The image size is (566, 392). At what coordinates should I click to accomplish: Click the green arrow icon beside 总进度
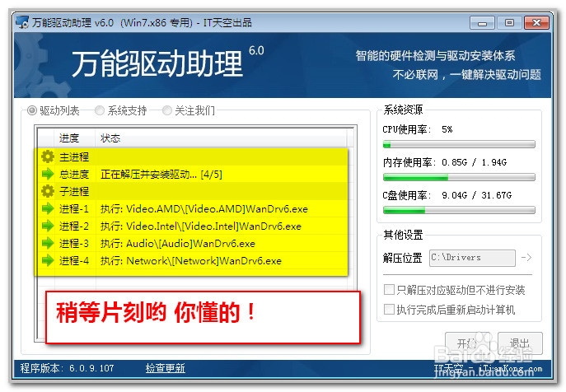click(x=47, y=174)
